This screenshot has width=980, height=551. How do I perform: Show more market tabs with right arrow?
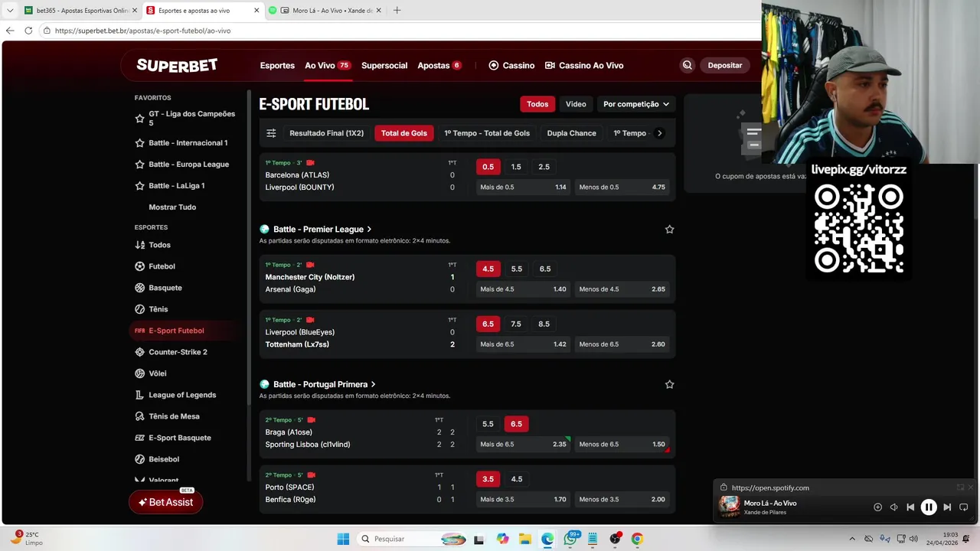click(x=660, y=133)
